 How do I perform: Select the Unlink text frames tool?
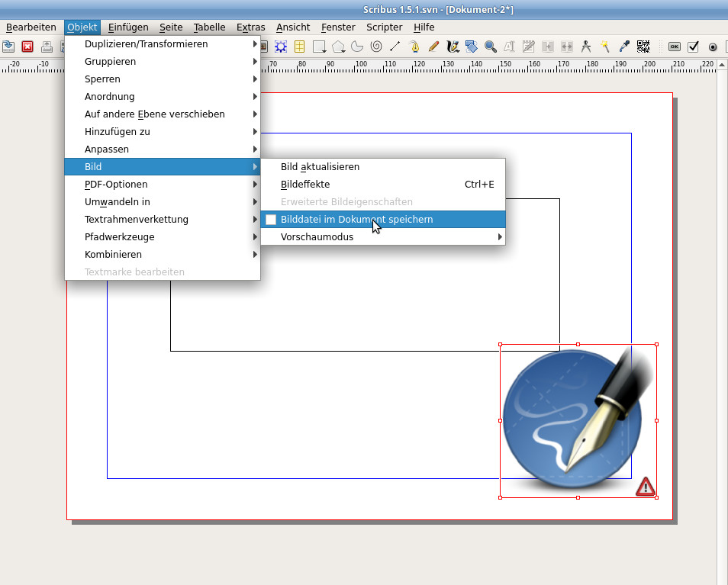(566, 47)
